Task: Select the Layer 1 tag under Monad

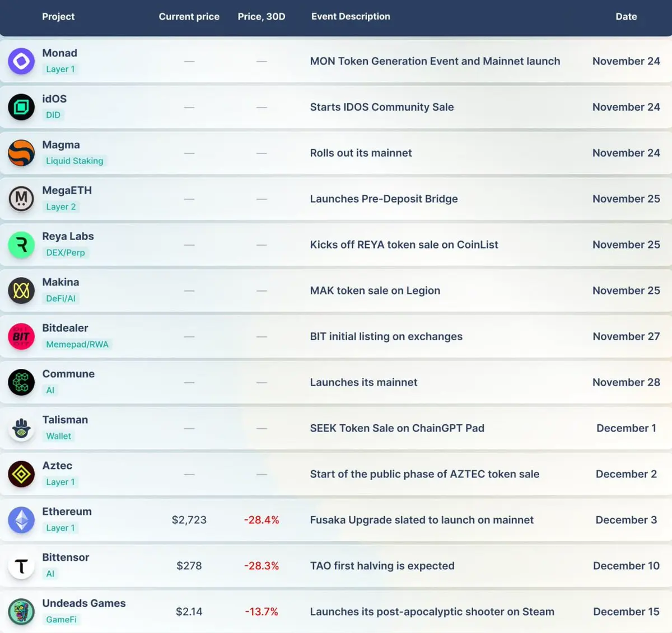Action: click(x=60, y=69)
